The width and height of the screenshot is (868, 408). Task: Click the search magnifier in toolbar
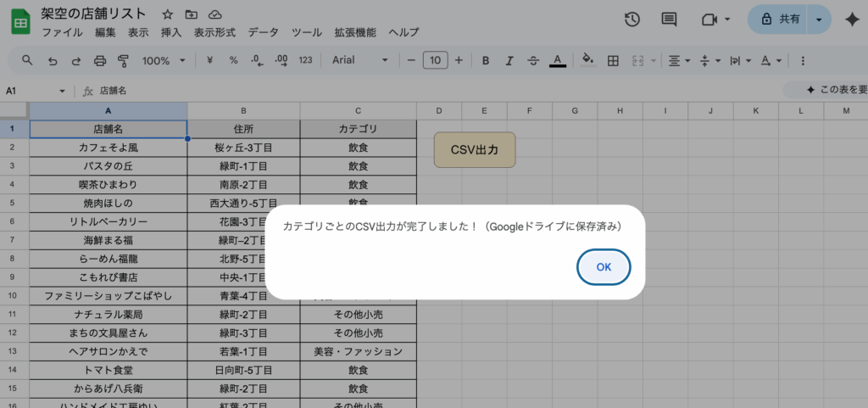click(x=26, y=60)
